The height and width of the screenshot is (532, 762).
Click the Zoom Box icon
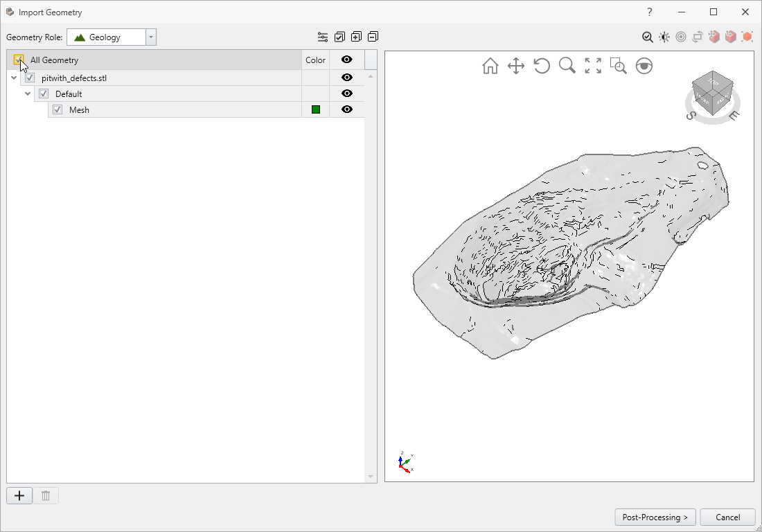click(x=618, y=66)
